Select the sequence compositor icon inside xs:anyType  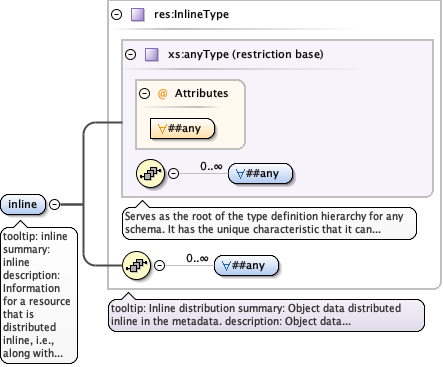tap(151, 173)
